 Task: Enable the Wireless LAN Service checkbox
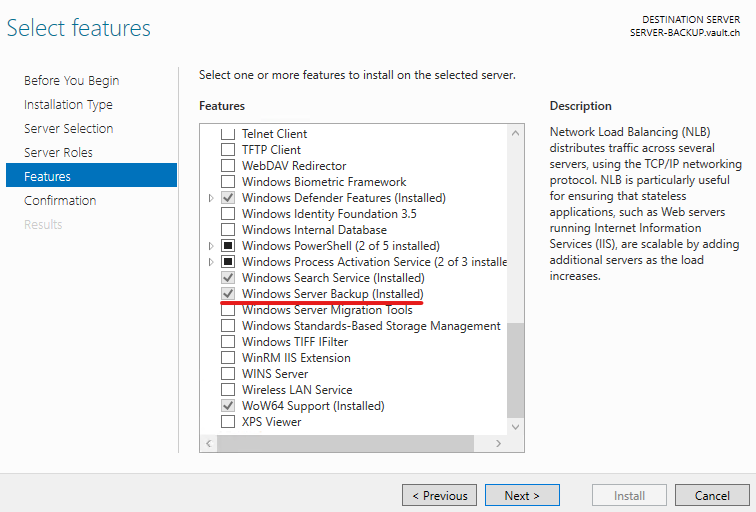(228, 390)
